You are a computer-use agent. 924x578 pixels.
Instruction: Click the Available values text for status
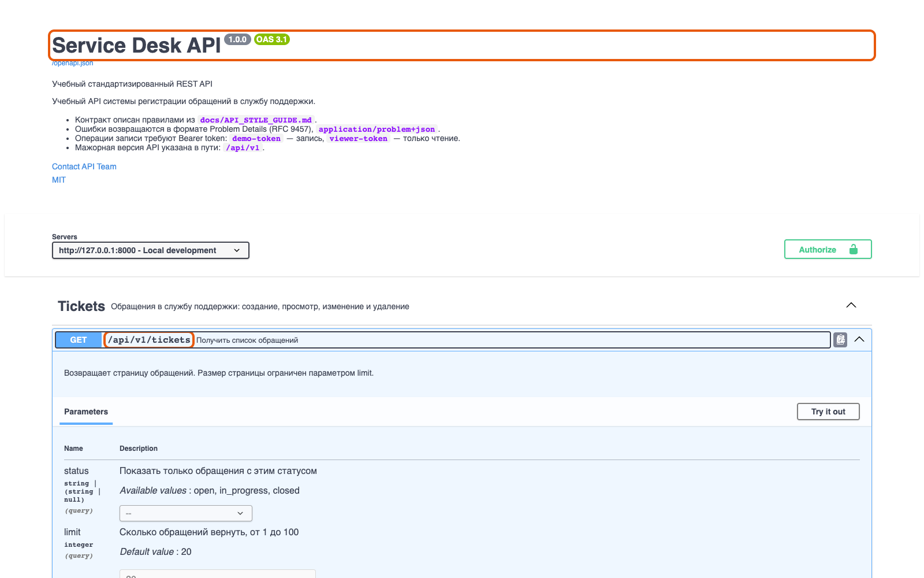(x=210, y=491)
